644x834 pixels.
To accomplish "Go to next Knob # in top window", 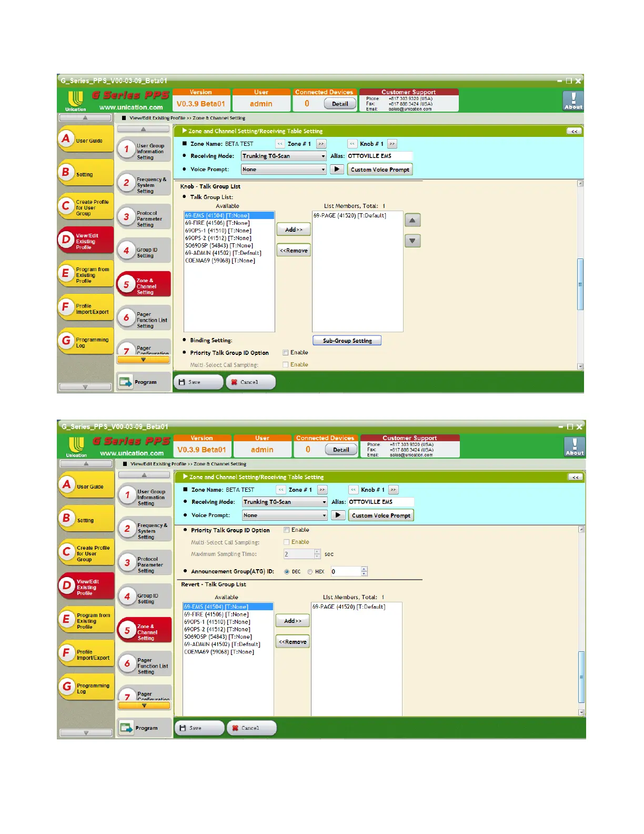I will point(392,144).
